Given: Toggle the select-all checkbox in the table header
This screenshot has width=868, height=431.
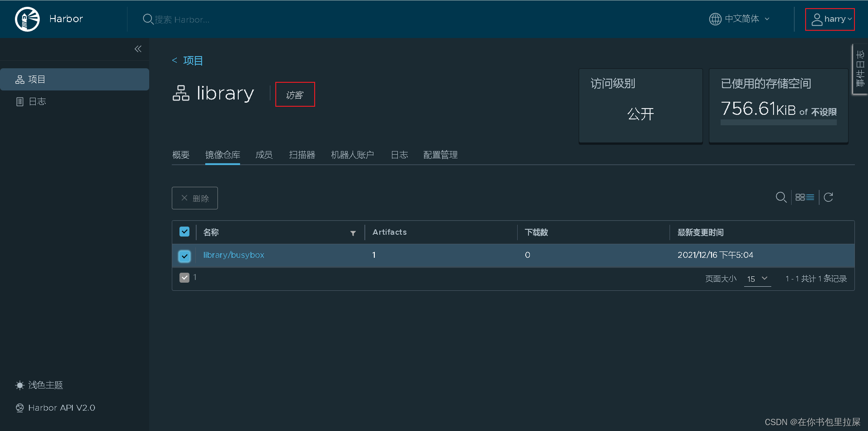Looking at the screenshot, I should [184, 232].
